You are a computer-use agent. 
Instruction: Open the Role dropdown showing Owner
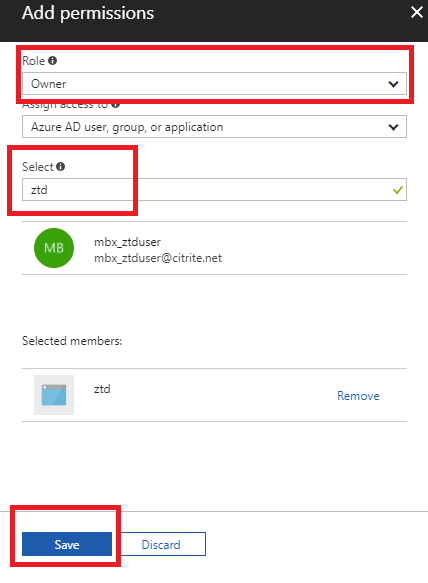(214, 84)
